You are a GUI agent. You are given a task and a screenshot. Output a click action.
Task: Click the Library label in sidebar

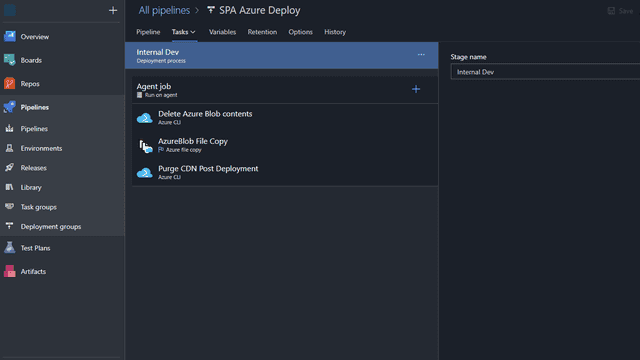coord(31,188)
